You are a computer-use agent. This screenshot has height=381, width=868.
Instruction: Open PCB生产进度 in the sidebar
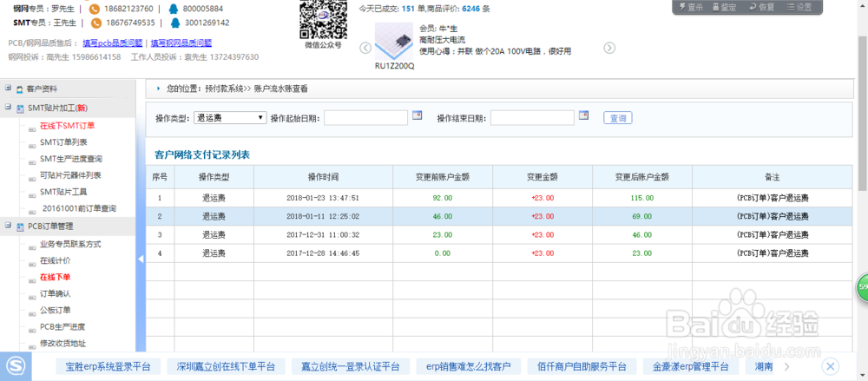pyautogui.click(x=62, y=326)
